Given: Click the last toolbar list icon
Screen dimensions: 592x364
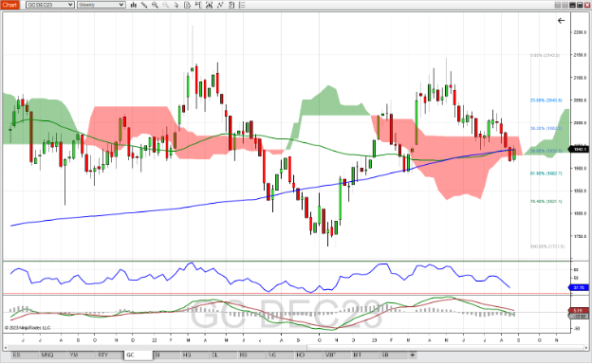Looking at the screenshot, I should point(242,5).
